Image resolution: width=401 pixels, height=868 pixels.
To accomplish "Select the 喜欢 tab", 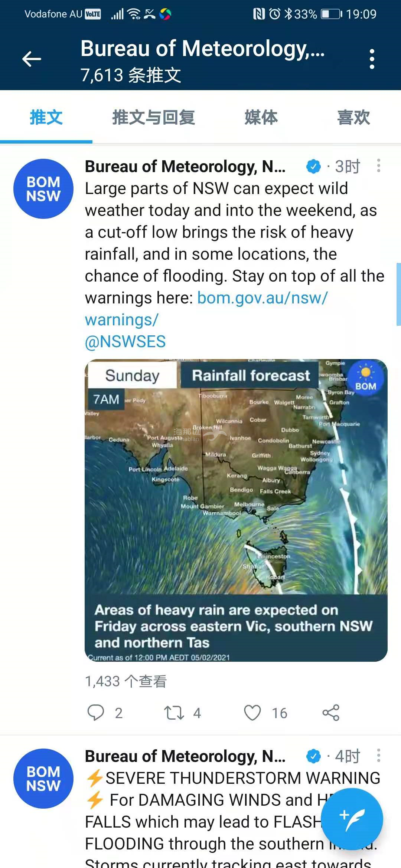I will point(353,118).
